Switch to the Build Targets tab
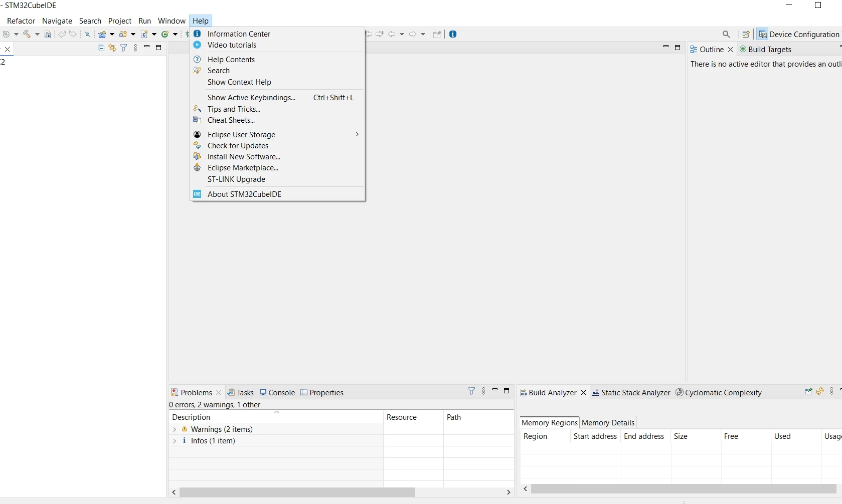Viewport: 842px width, 504px height. 766,50
